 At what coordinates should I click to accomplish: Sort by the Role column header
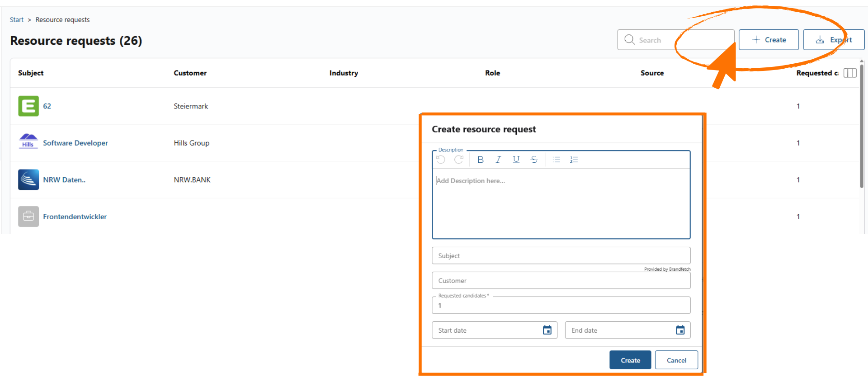click(x=493, y=73)
